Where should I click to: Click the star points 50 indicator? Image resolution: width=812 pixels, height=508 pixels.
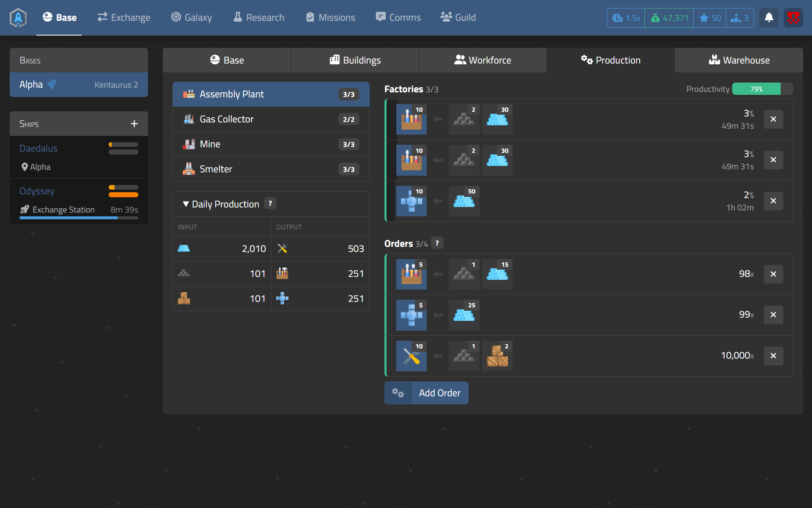[710, 18]
